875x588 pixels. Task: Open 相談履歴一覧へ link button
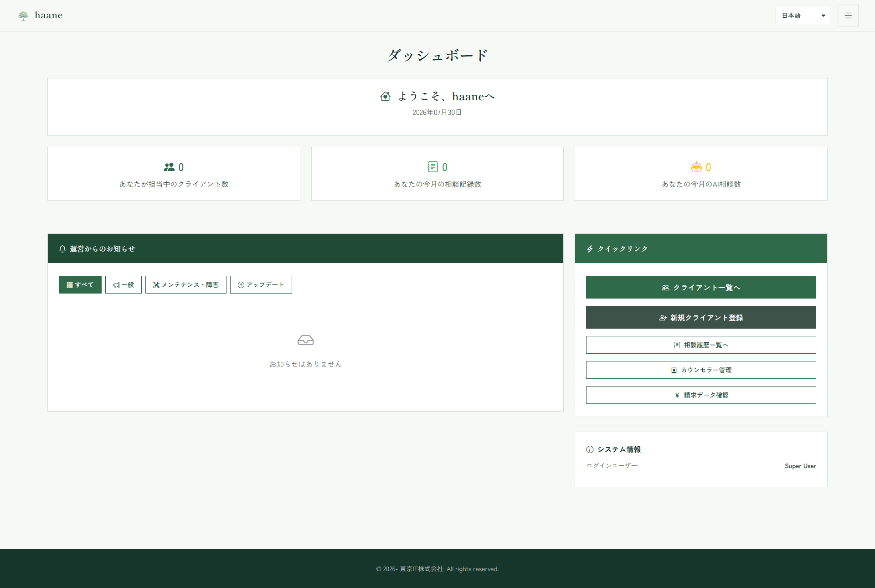click(701, 345)
